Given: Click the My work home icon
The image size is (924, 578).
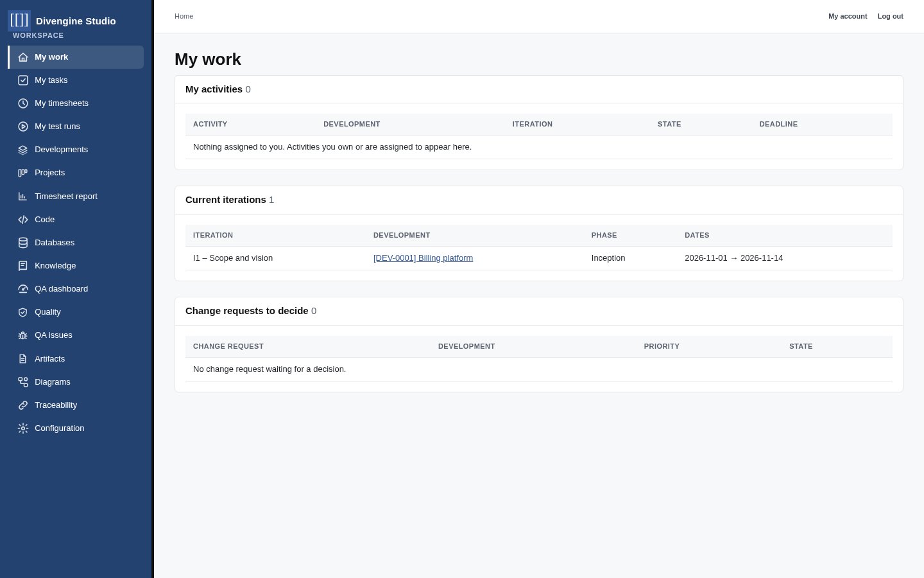Looking at the screenshot, I should [x=23, y=57].
